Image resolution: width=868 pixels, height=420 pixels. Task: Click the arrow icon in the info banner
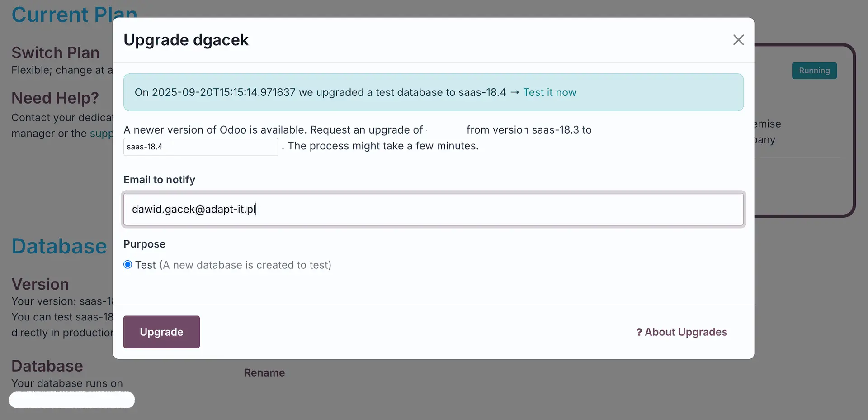514,92
